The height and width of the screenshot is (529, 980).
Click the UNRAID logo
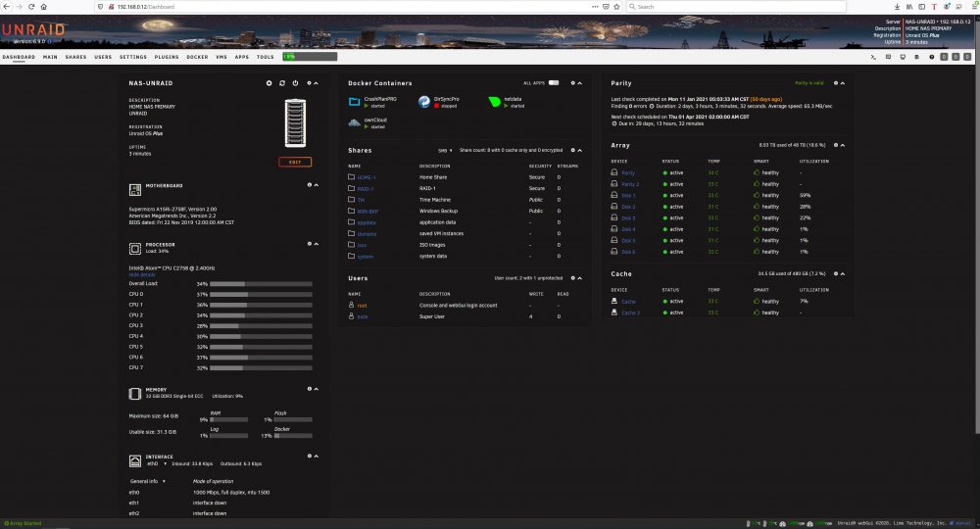pos(33,29)
